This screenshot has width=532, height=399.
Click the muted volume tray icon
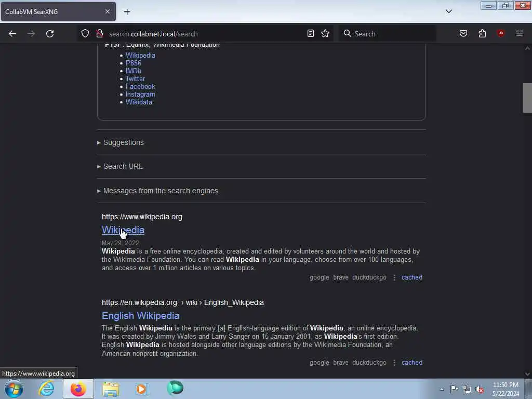point(480,390)
